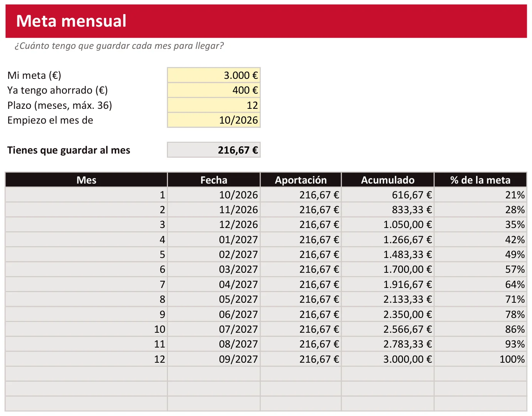The height and width of the screenshot is (416, 532).
Task: Select accumulated value 616,67 €
Action: click(x=388, y=195)
